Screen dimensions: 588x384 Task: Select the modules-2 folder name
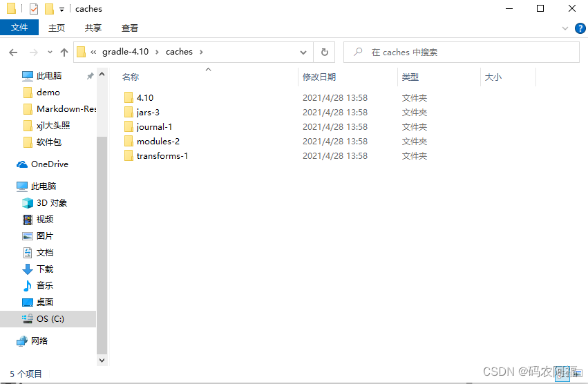[x=158, y=142]
